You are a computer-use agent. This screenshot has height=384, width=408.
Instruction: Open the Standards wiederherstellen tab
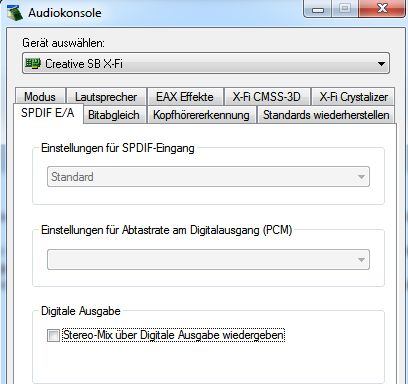[x=326, y=115]
